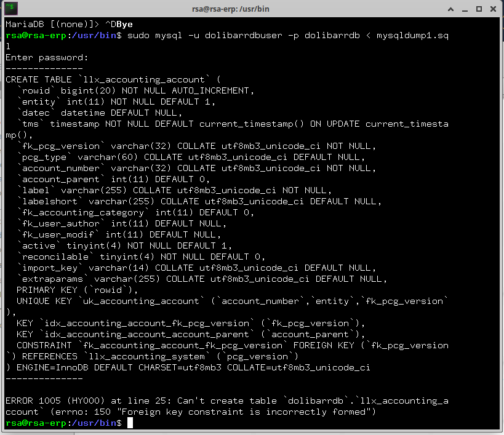Click the '`fk_user_author` int(11)' line
The width and height of the screenshot is (504, 435).
tap(121, 224)
